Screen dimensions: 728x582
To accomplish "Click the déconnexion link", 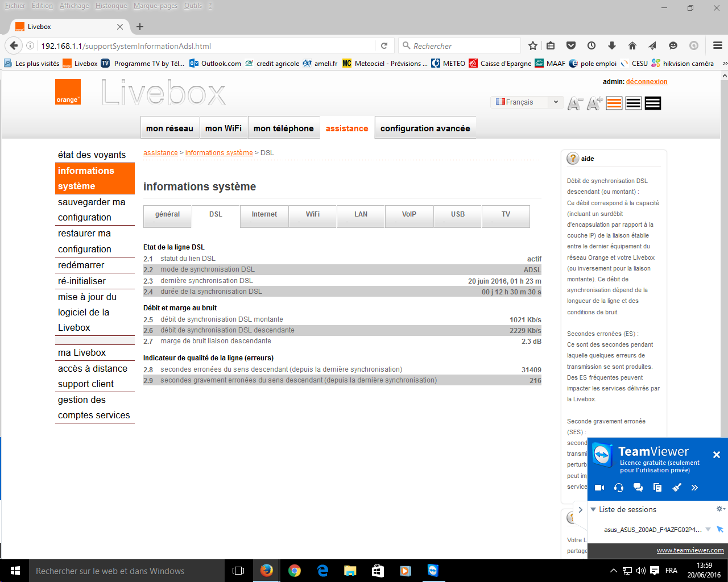I will pyautogui.click(x=647, y=82).
